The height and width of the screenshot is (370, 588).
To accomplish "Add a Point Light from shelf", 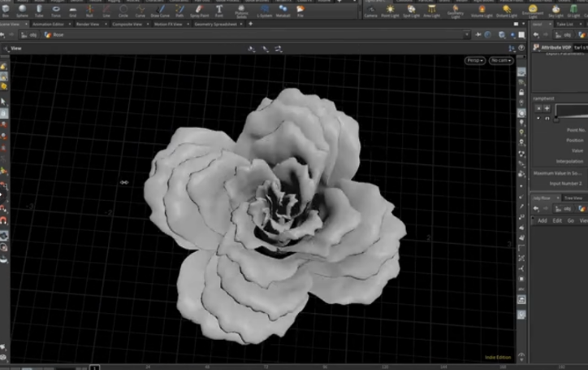I will click(x=391, y=10).
